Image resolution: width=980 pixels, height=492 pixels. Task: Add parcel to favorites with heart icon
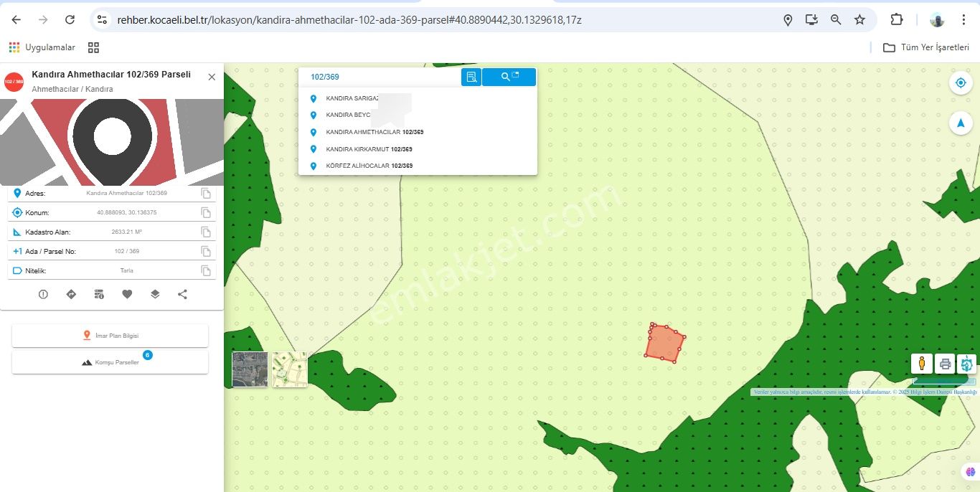[127, 294]
